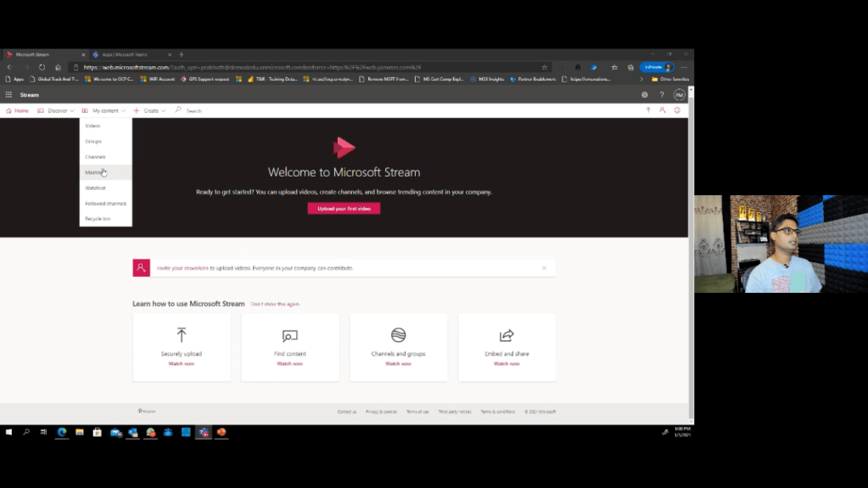Refresh the page with the browser reload icon

pos(42,67)
